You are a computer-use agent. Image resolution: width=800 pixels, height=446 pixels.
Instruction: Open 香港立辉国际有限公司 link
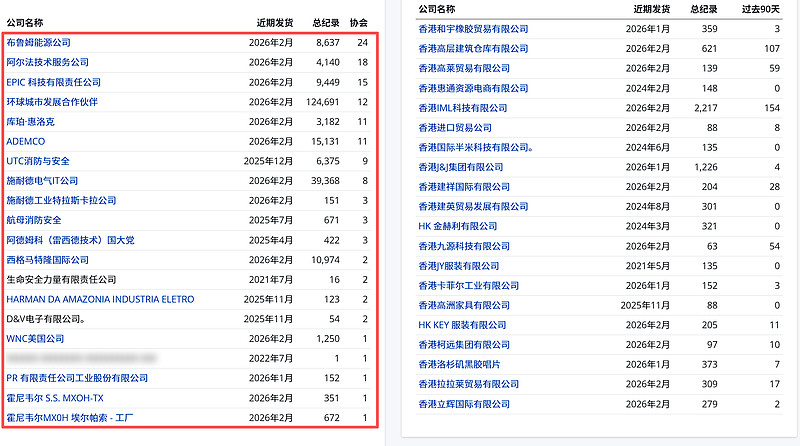pos(464,404)
